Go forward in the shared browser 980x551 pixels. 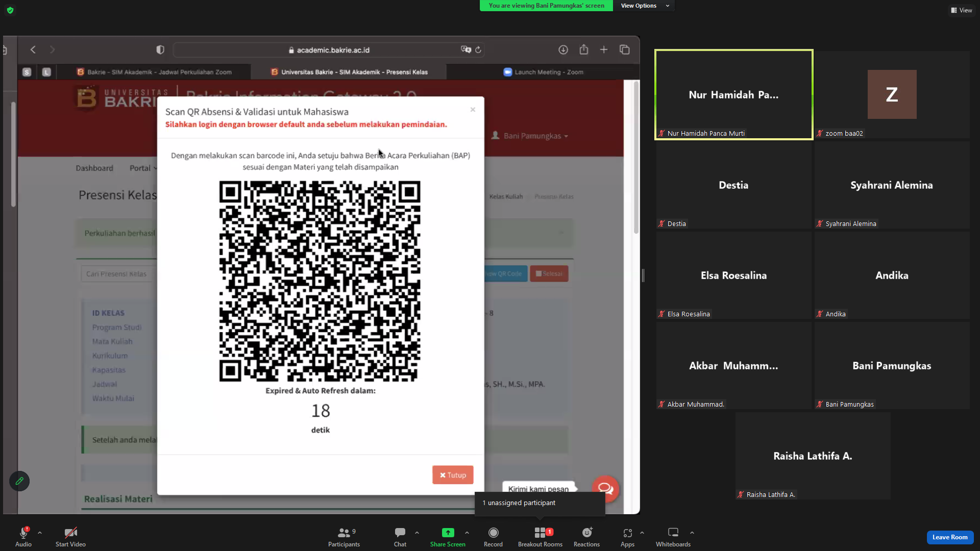52,49
